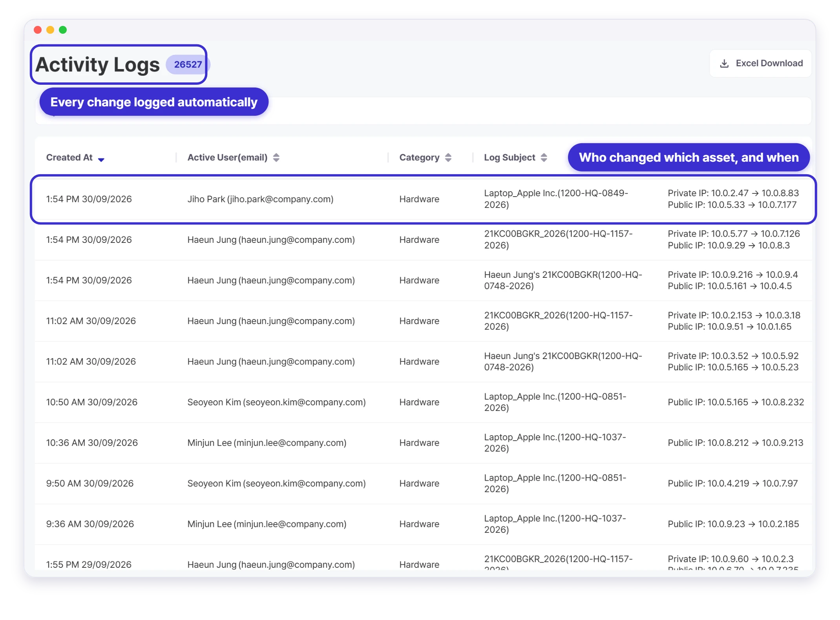This screenshot has height=620, width=840.
Task: Toggle sort arrows on Log Subject column
Action: 544,158
